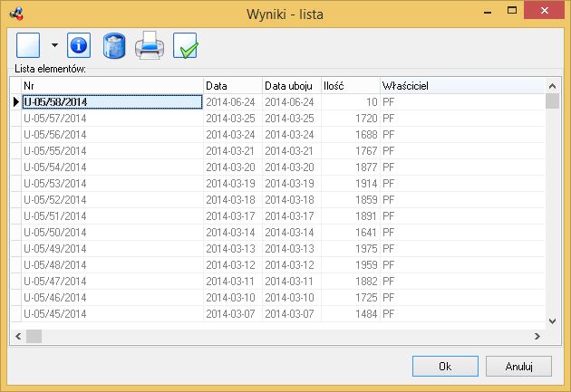Click the printer icon
571x392 pixels.
pos(150,45)
